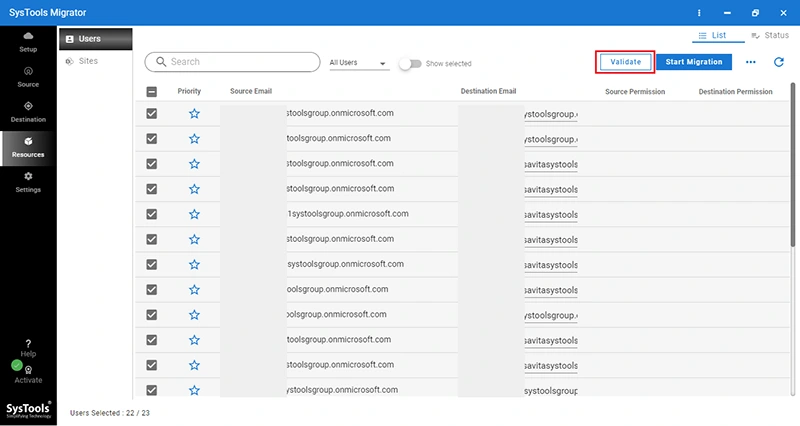Enable the Show selected toggle

410,64
